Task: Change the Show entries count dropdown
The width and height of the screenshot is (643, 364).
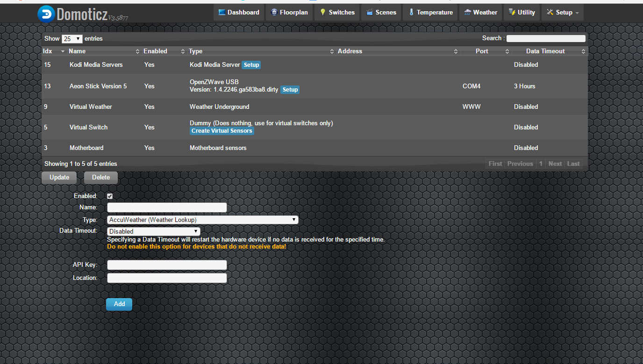Action: click(72, 39)
